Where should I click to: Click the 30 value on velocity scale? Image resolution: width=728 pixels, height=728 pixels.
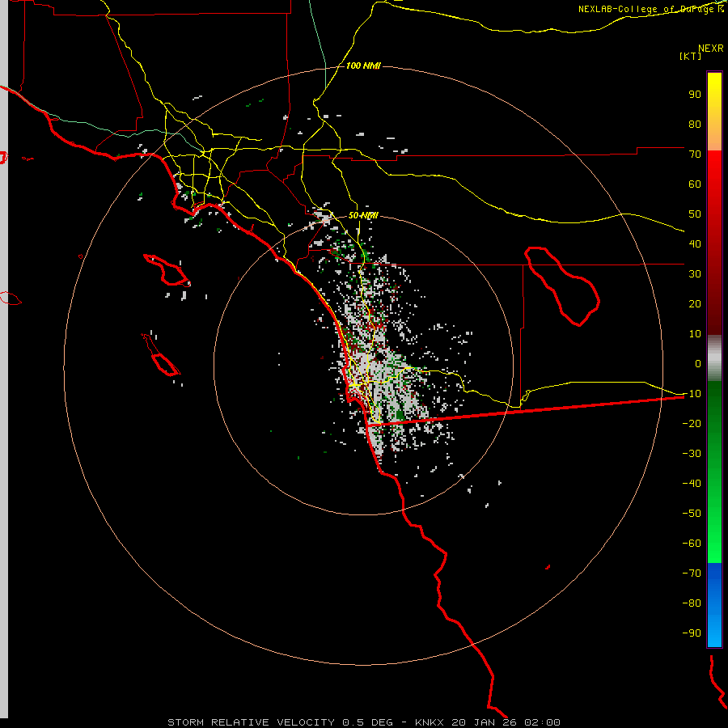pos(695,274)
